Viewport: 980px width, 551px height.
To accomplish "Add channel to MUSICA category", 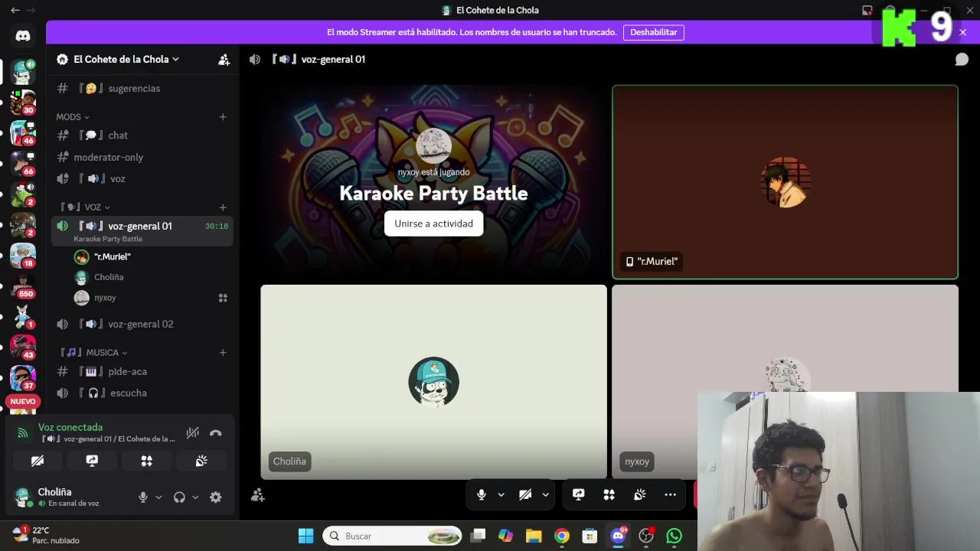I will pyautogui.click(x=223, y=353).
